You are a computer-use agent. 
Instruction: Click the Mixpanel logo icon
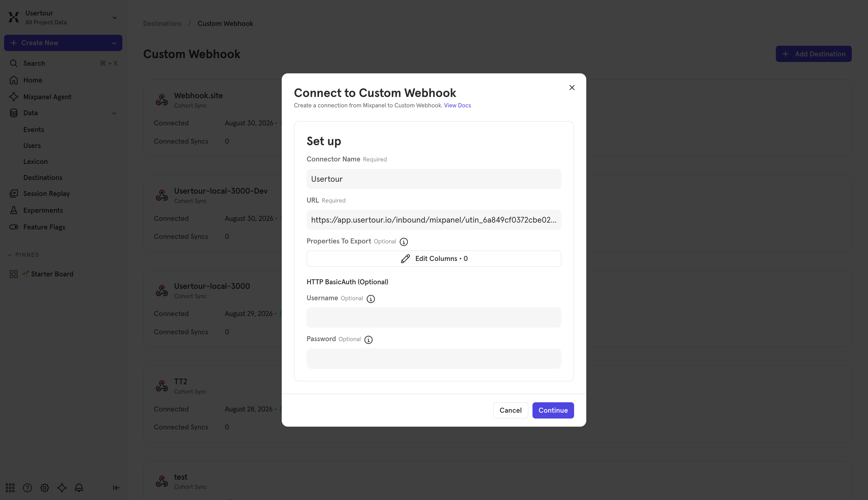[x=14, y=17]
